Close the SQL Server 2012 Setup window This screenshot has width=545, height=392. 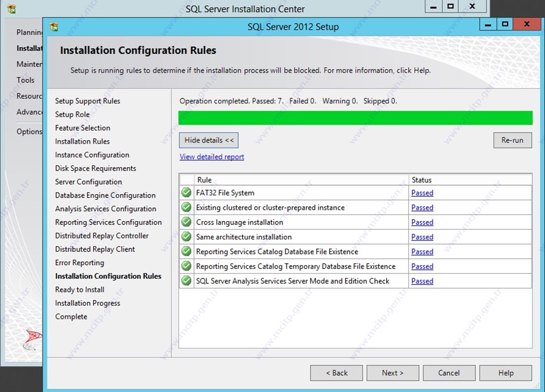[x=527, y=24]
